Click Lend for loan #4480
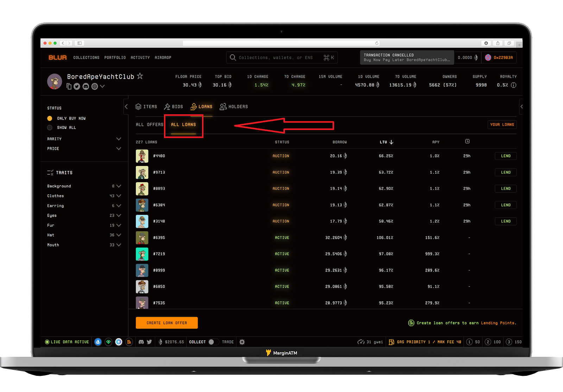This screenshot has width=563, height=392. pyautogui.click(x=506, y=156)
